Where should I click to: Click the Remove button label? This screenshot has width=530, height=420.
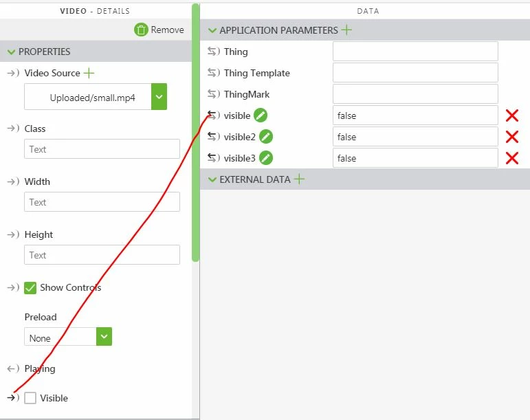click(167, 30)
